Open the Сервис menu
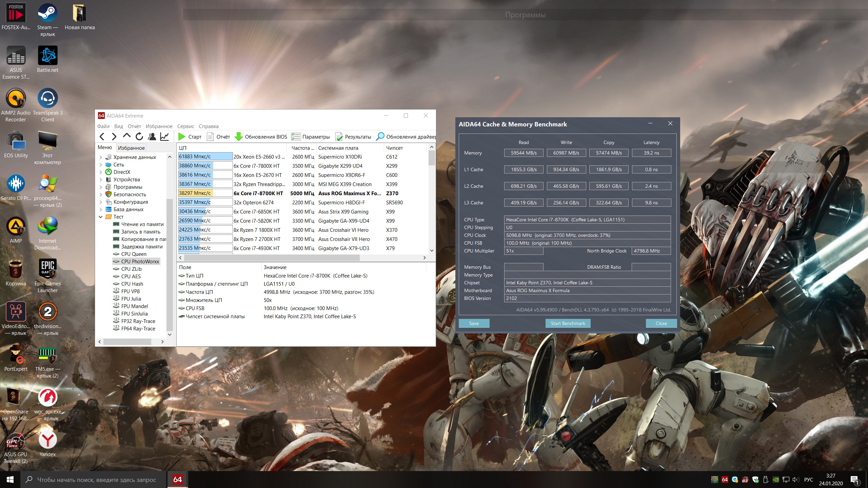Screen dimensions: 868x488 185,126
